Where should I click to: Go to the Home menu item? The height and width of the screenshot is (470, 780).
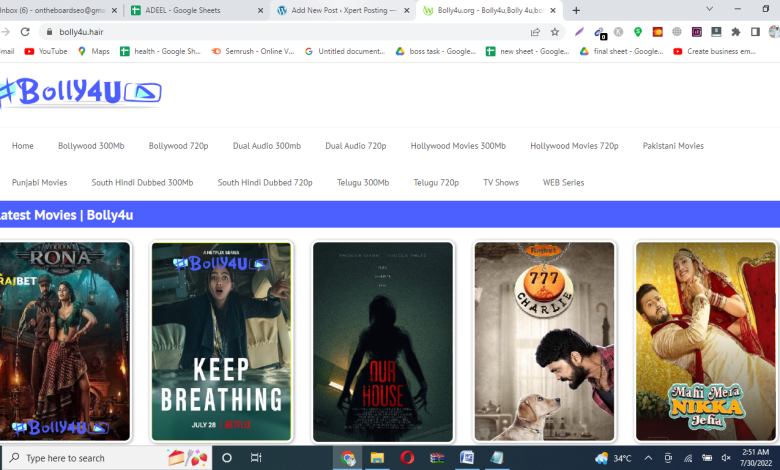click(x=23, y=146)
